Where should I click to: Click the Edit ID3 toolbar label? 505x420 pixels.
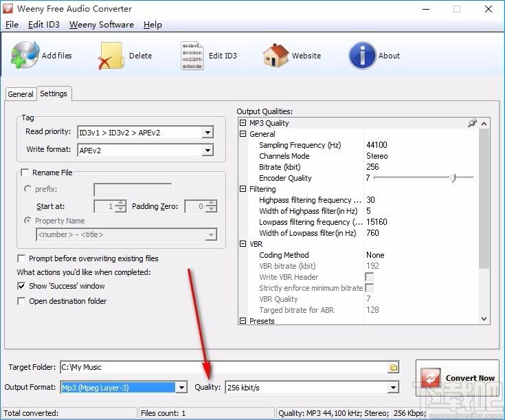pos(223,56)
